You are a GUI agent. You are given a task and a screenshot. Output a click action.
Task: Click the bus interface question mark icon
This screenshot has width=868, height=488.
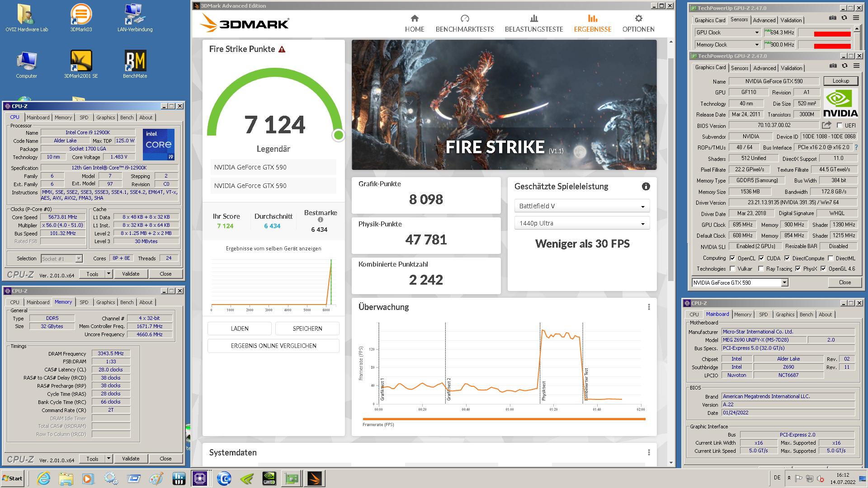point(856,147)
